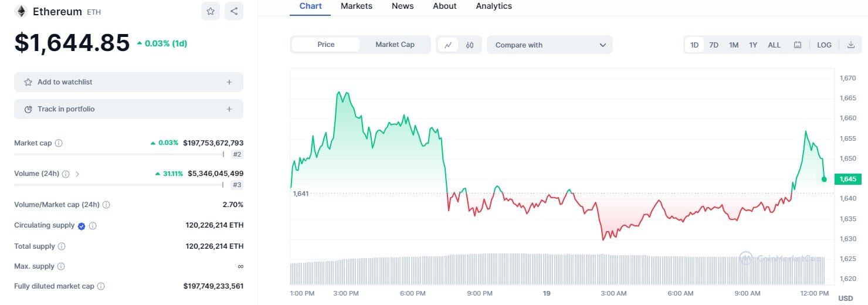Screen dimensions: 868x305
Task: Toggle chart to Market Cap view
Action: [395, 45]
